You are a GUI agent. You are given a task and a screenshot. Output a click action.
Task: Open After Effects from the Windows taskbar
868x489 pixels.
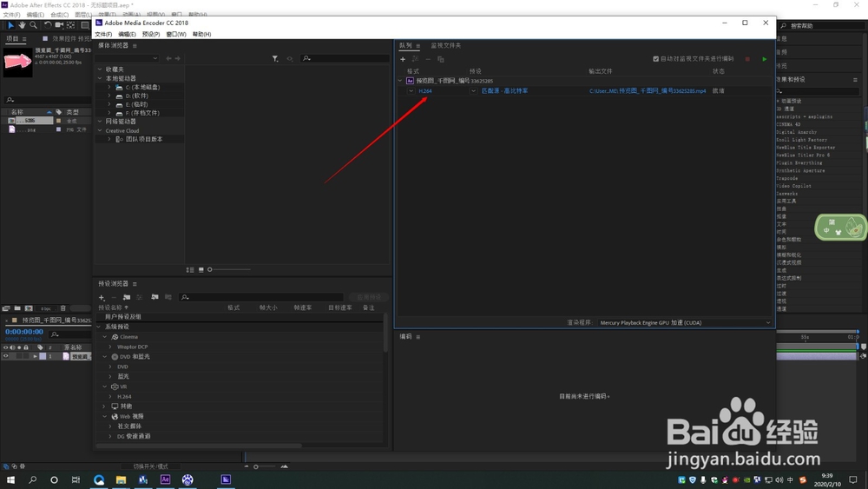coord(165,479)
